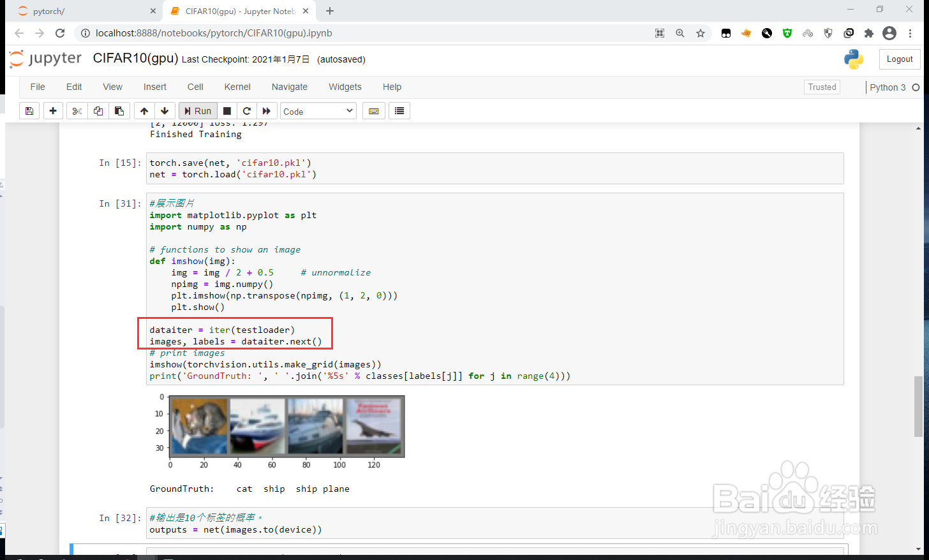This screenshot has width=929, height=560.
Task: Open browser profile avatar
Action: pos(889,33)
